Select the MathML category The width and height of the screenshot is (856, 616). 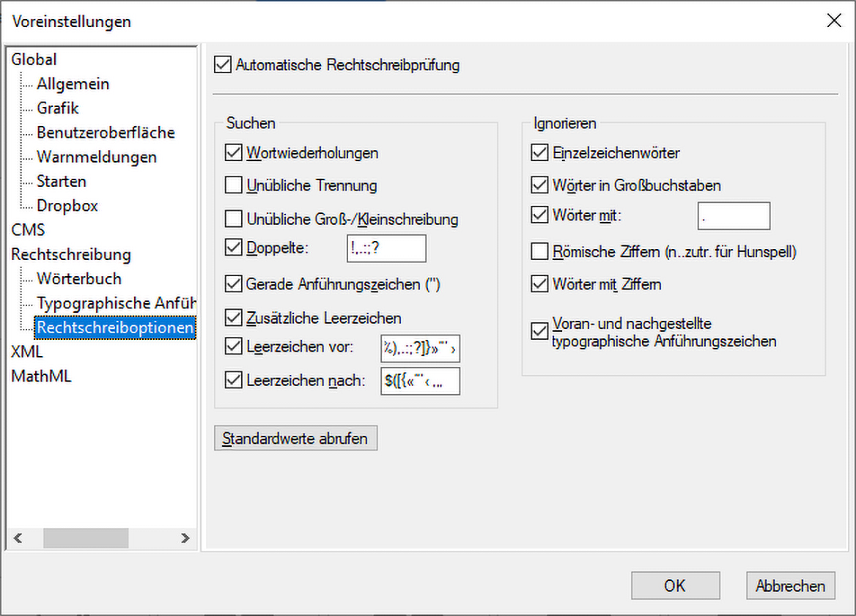41,376
